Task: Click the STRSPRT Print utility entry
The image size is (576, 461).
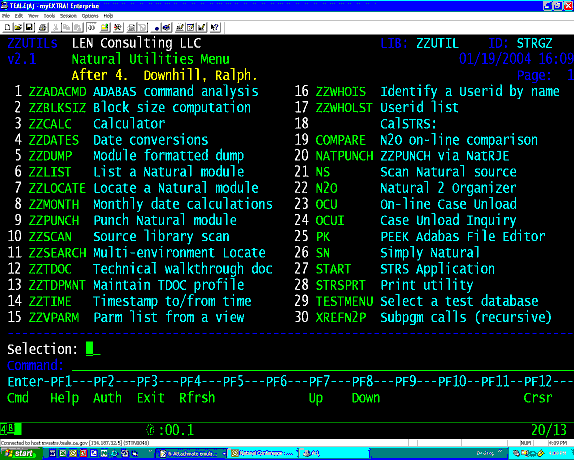Action: pos(384,285)
